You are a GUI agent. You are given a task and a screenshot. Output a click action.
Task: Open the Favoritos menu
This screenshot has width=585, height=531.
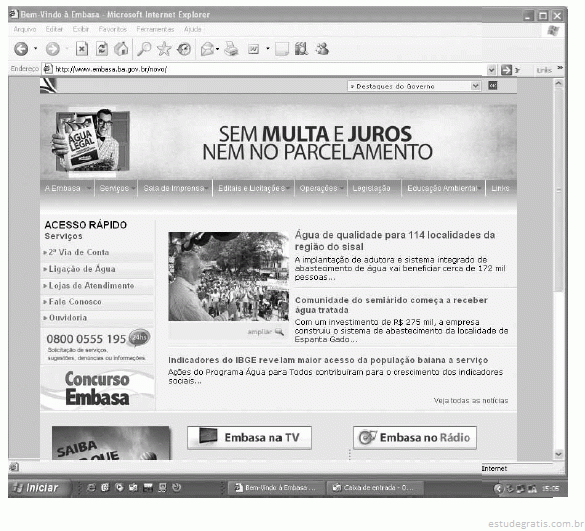point(113,29)
